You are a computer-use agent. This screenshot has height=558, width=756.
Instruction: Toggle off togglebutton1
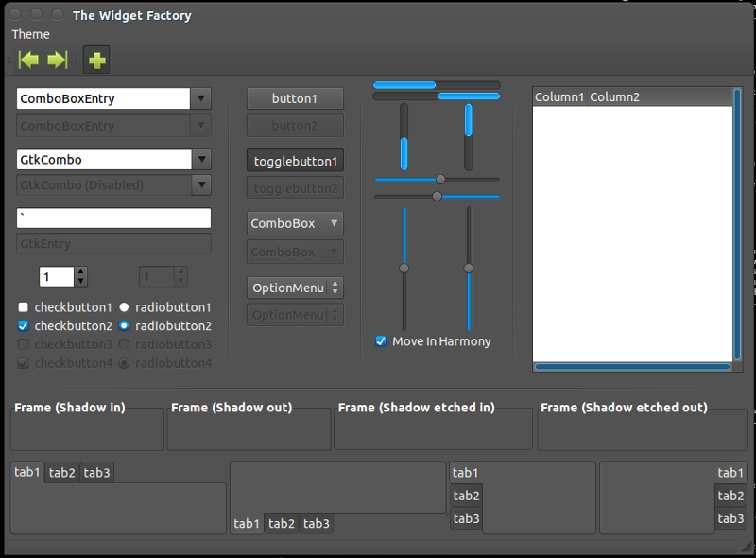click(295, 161)
